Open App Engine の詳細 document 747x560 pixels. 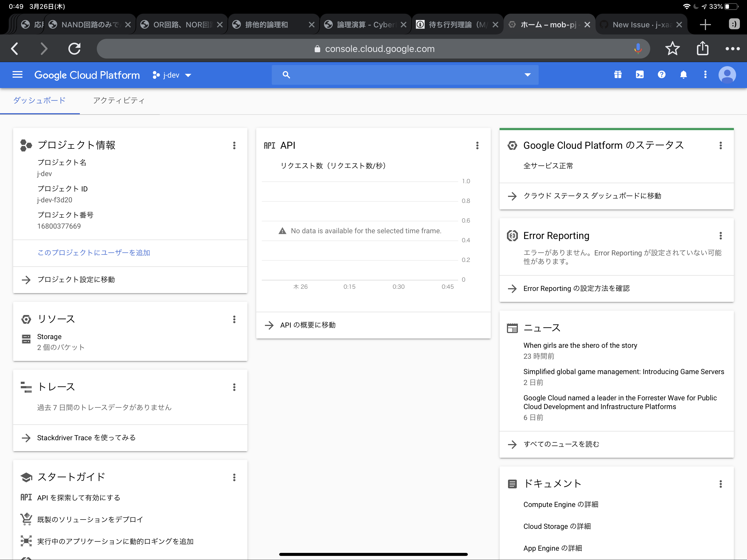(553, 548)
